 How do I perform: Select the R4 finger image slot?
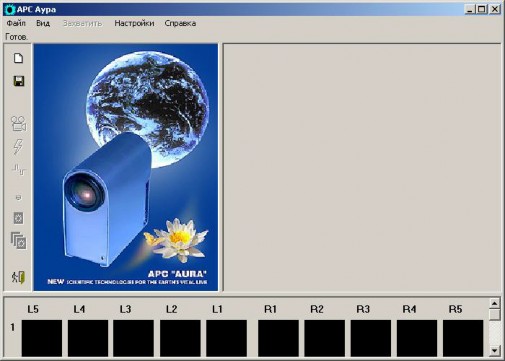417,338
